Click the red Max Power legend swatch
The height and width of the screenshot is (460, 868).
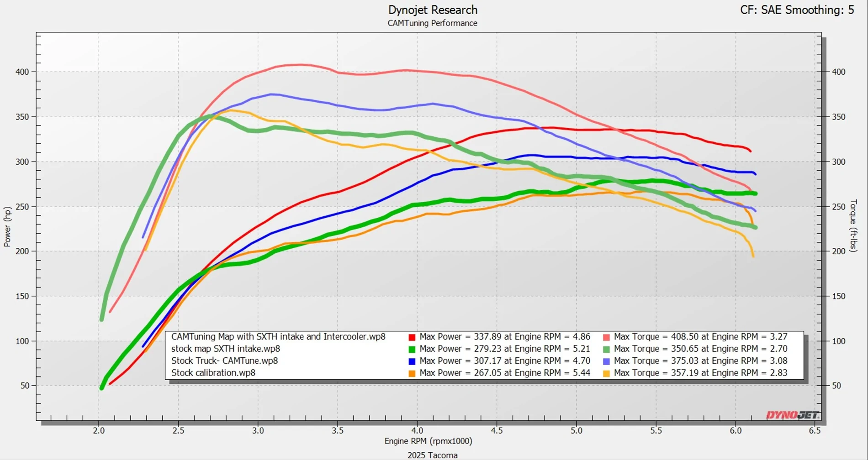pos(412,337)
